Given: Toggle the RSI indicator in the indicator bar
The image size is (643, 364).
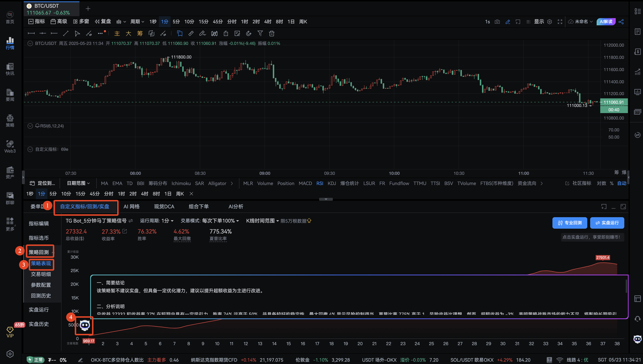Looking at the screenshot, I should pos(320,183).
